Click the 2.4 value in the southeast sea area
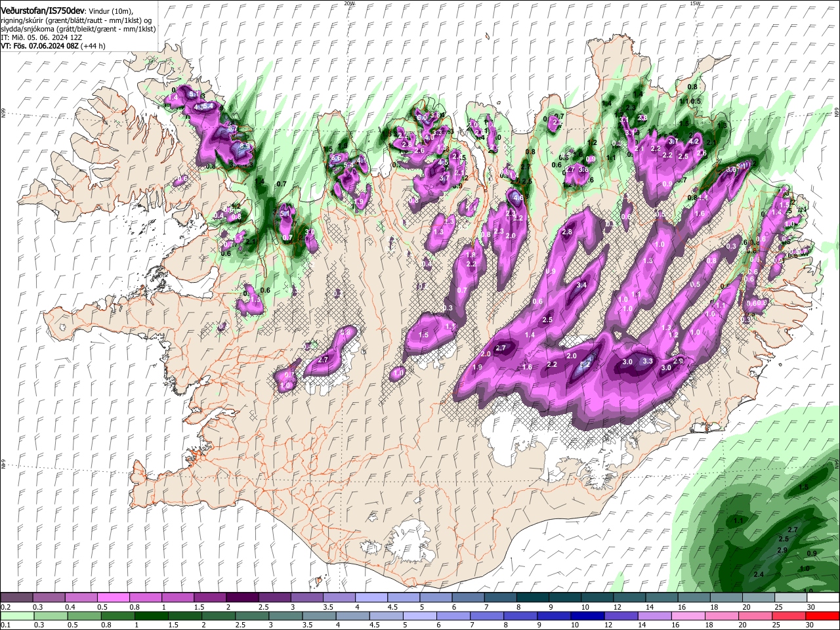This screenshot has width=840, height=630. 759,575
